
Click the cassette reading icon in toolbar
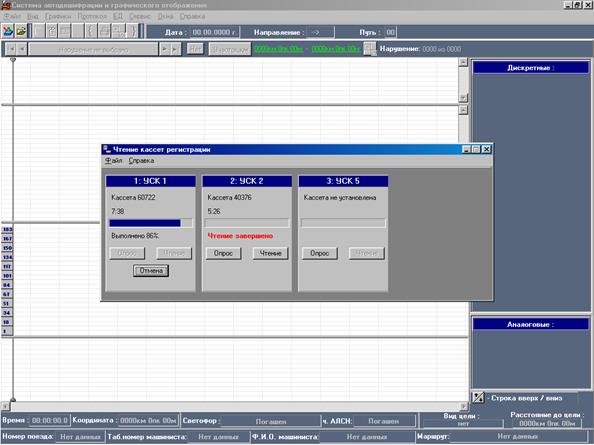click(8, 31)
